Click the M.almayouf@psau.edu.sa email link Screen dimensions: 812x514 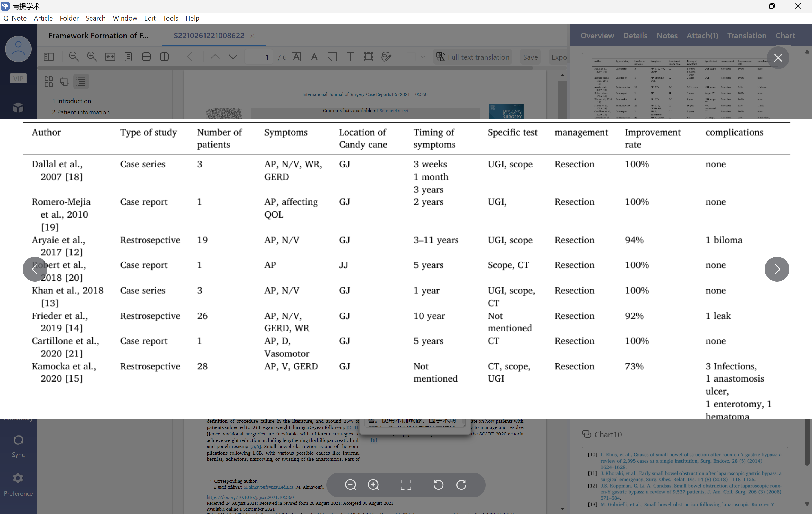[x=268, y=487]
